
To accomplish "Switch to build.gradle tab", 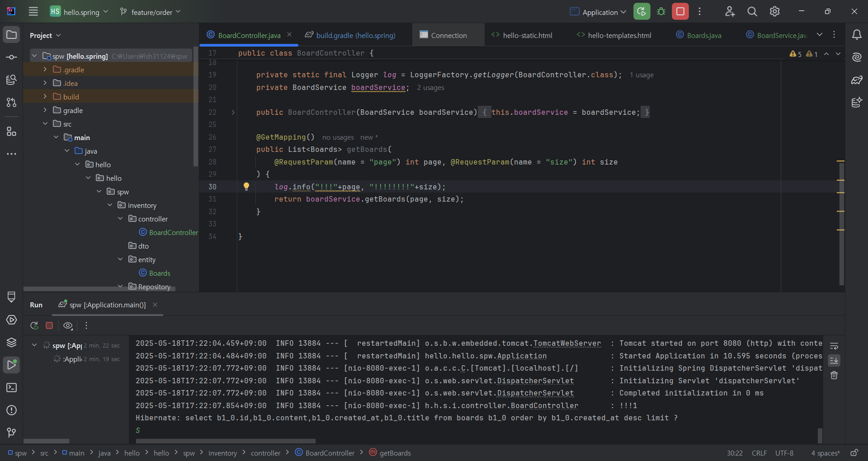I will [350, 35].
